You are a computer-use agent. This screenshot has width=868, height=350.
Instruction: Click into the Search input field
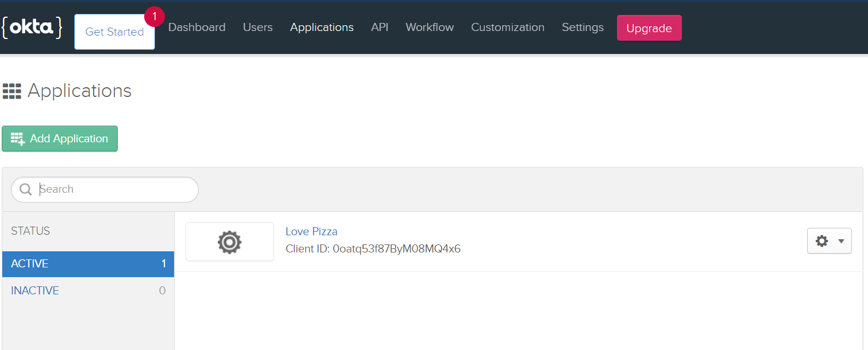pos(105,189)
